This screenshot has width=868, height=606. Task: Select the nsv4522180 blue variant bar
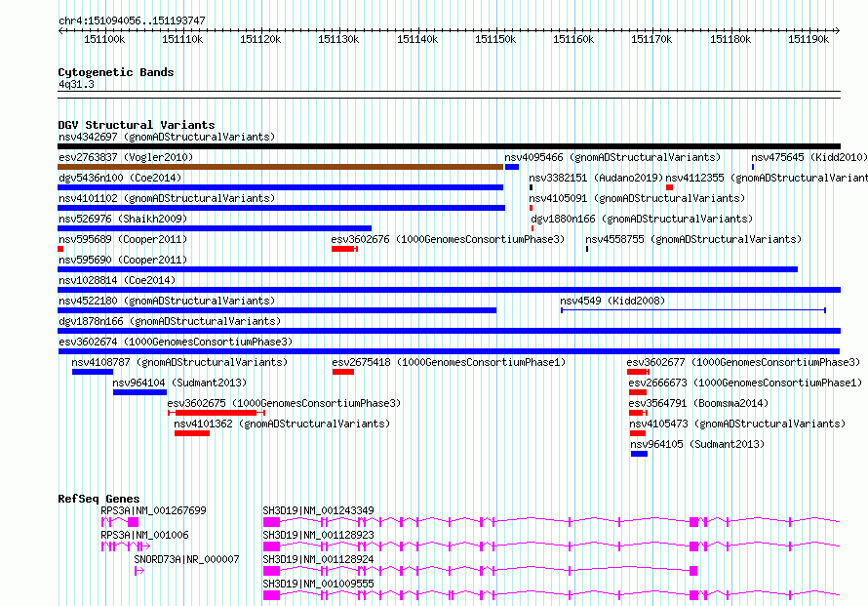coord(277,310)
